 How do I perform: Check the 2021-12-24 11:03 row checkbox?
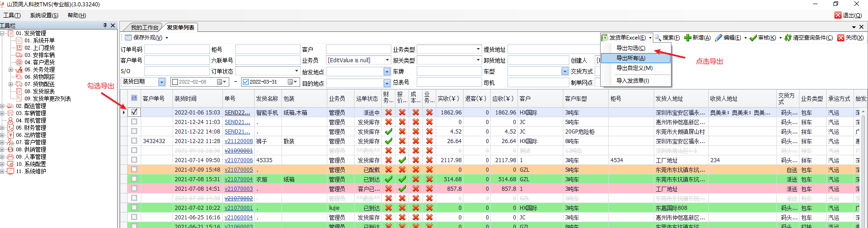(134, 121)
